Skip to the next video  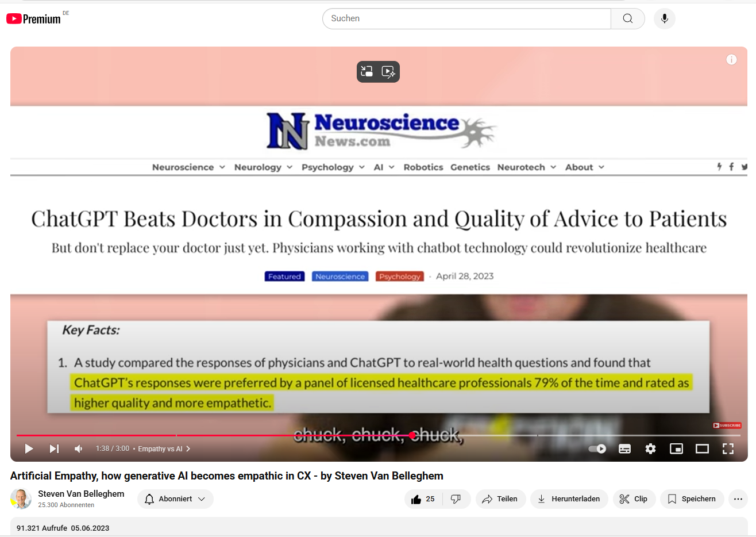(x=54, y=448)
